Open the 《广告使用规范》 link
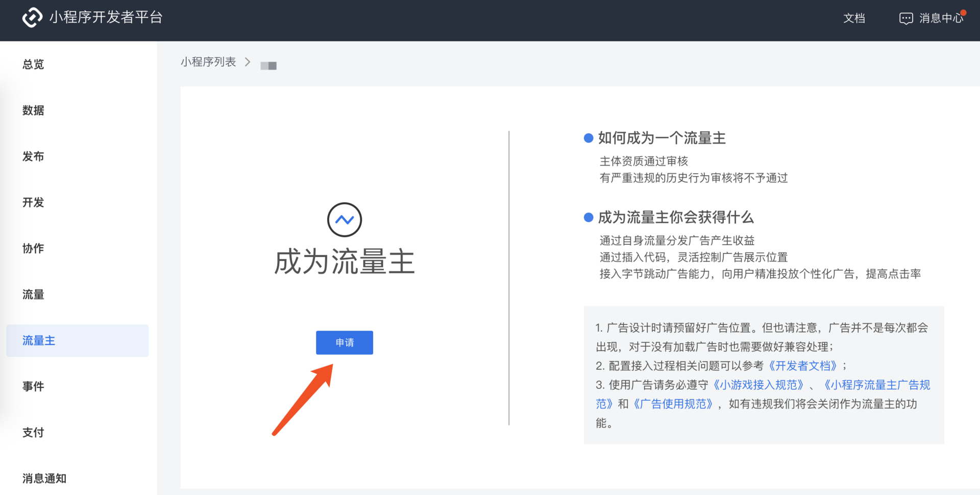980x495 pixels. click(673, 404)
